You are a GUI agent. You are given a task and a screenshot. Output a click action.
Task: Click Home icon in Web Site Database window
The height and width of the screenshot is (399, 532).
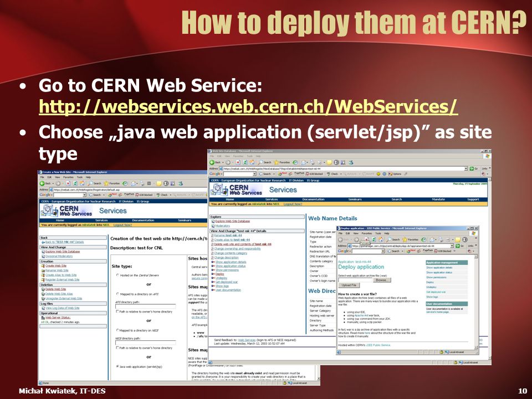click(252, 162)
